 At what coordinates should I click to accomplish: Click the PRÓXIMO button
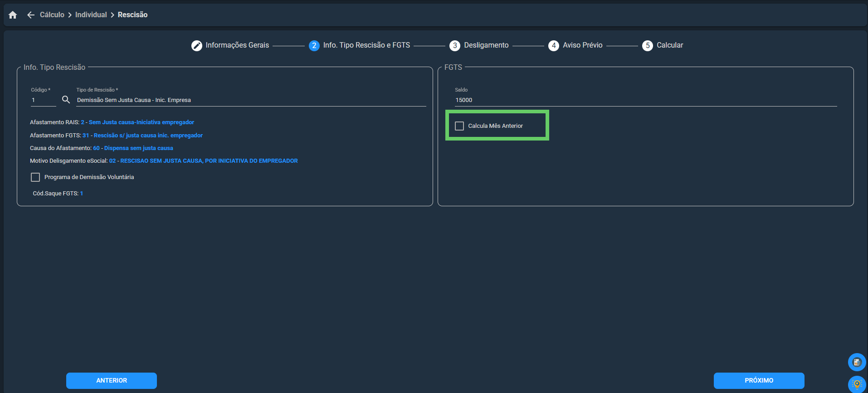759,381
